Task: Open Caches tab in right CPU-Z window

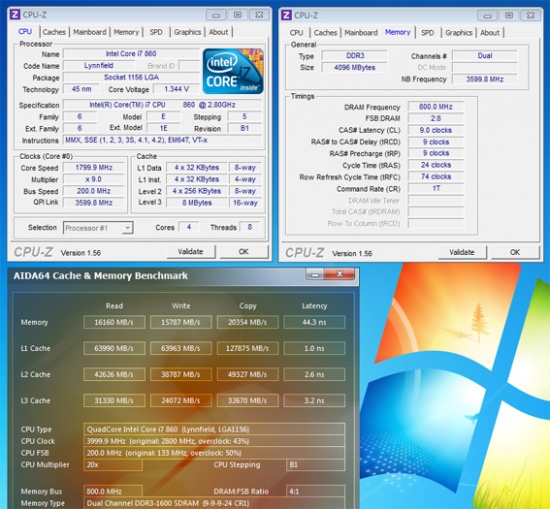Action: click(326, 33)
